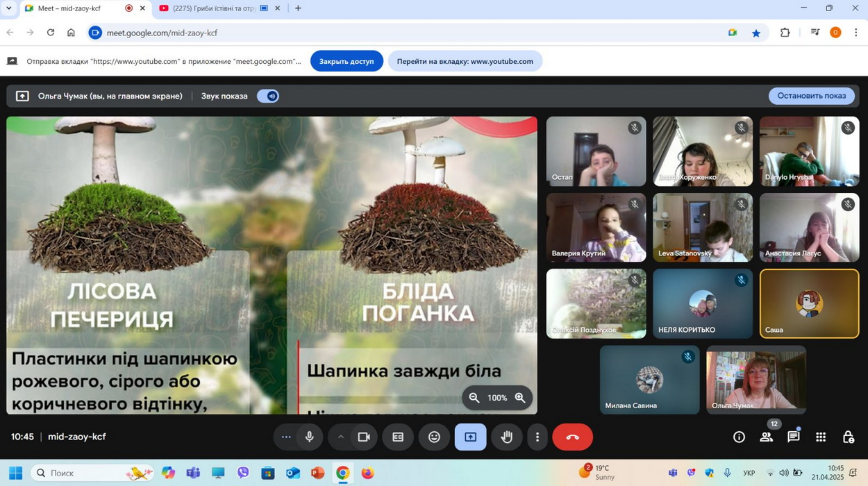
Task: Open the emoji reactions panel
Action: tap(434, 437)
